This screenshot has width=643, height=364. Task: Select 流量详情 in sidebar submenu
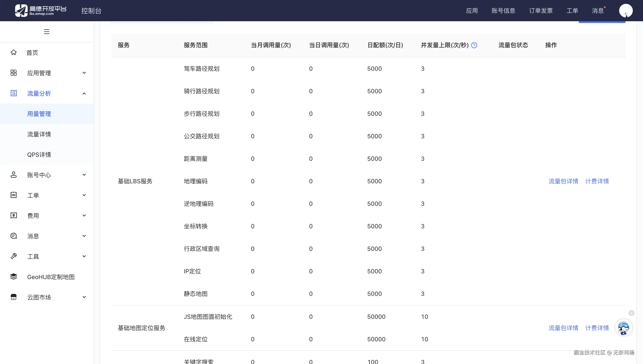[39, 134]
